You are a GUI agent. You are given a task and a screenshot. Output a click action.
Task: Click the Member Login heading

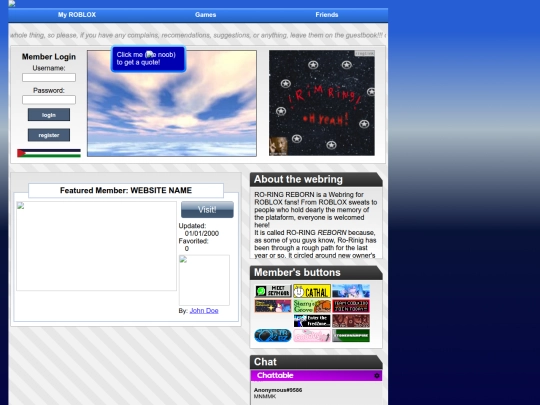pyautogui.click(x=49, y=57)
